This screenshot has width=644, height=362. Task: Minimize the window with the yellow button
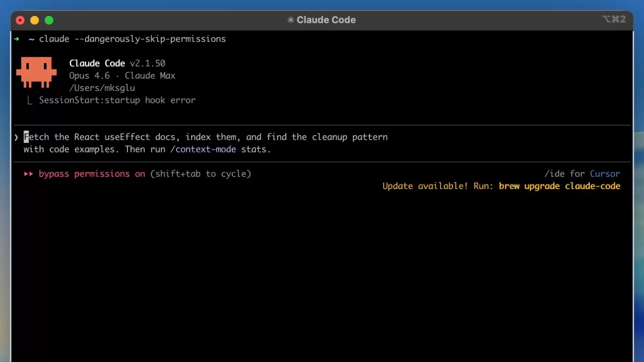tap(34, 20)
